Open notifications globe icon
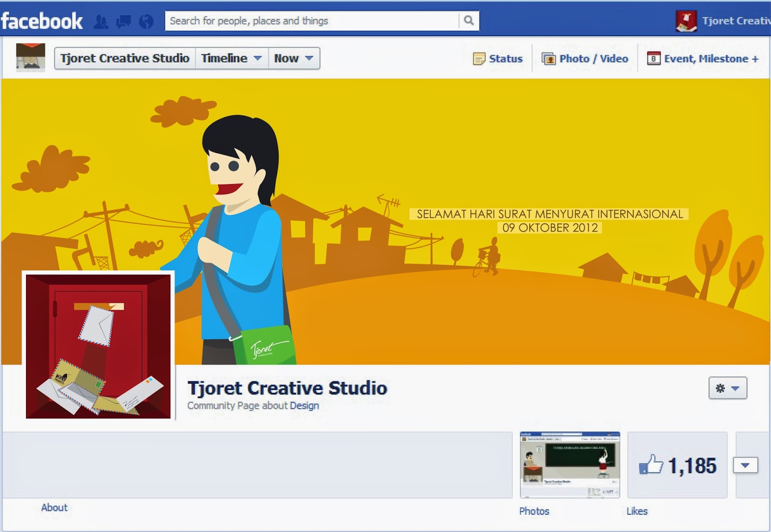This screenshot has width=771, height=532. pos(146,21)
